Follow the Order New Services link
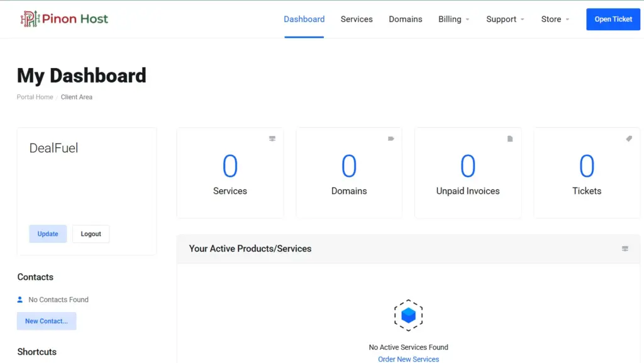Screen dimensions: 644x363 point(408,359)
